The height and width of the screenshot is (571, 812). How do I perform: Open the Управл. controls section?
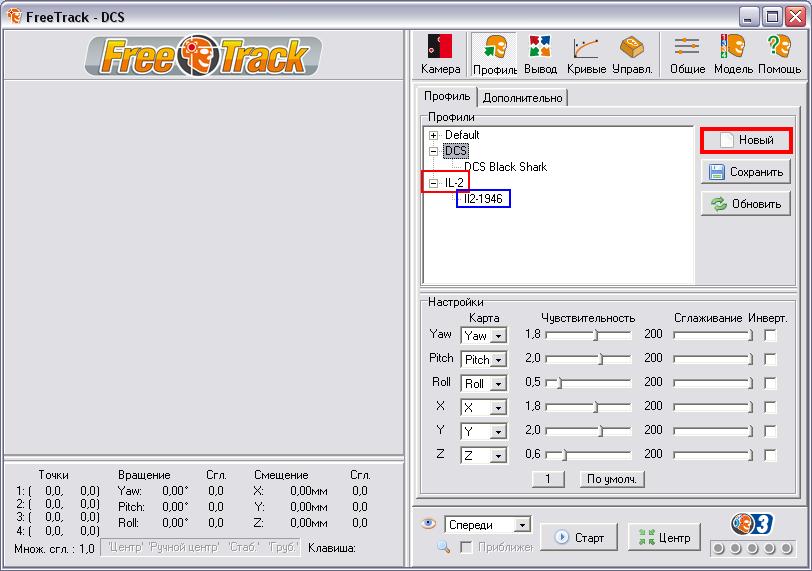pos(632,55)
